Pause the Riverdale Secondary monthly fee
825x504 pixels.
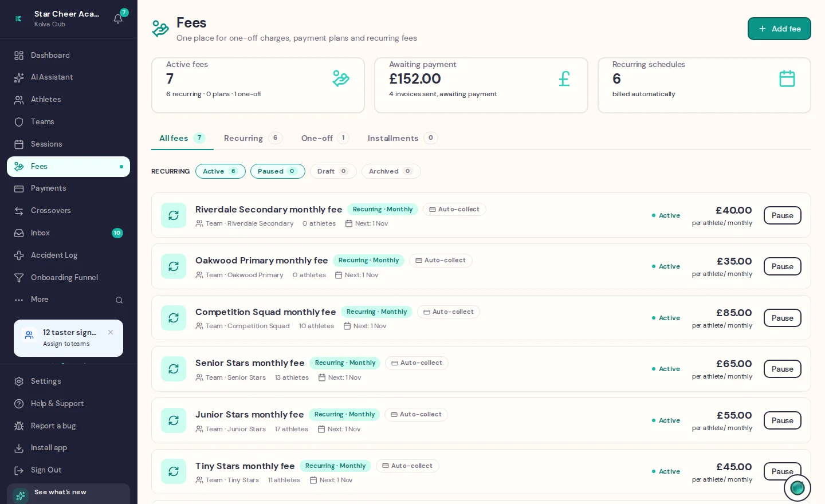pos(783,215)
